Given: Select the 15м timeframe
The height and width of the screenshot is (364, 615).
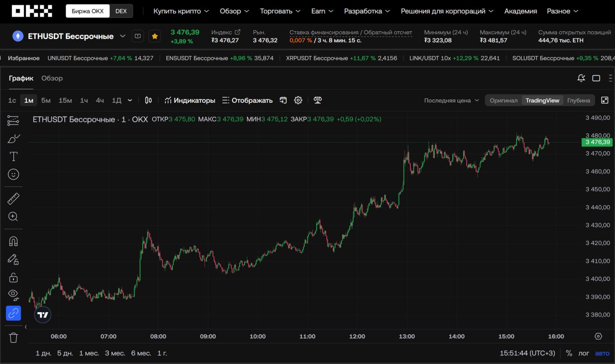Looking at the screenshot, I should (x=65, y=100).
